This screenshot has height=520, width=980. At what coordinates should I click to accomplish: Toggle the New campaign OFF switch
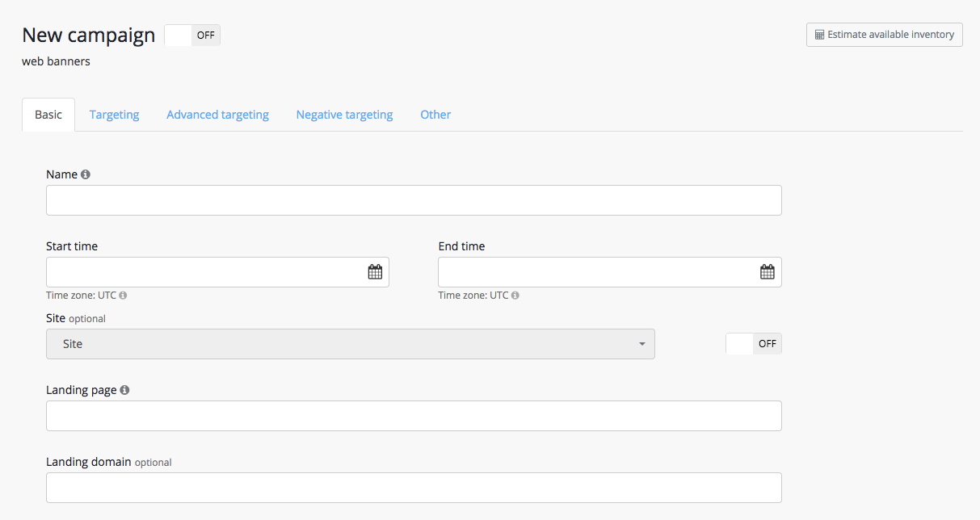click(192, 36)
